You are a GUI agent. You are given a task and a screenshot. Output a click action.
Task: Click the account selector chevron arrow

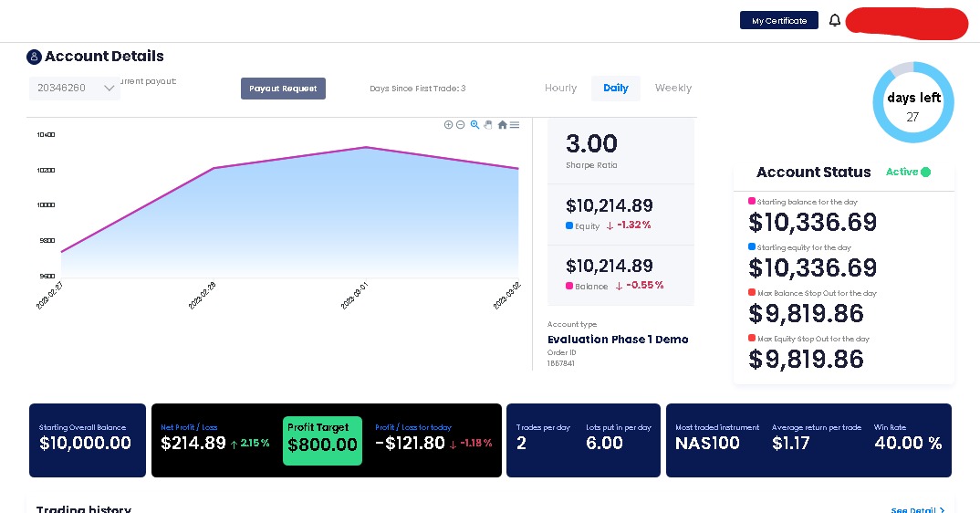point(109,89)
